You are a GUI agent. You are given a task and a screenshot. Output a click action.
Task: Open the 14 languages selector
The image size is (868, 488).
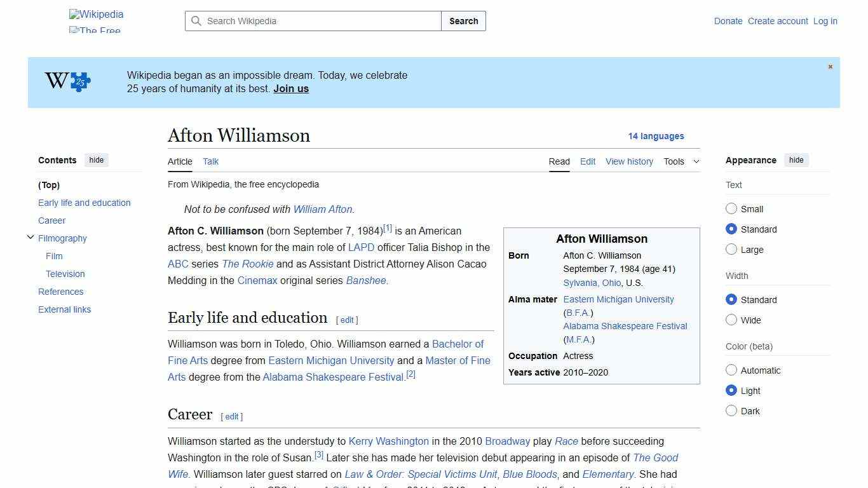coord(656,136)
